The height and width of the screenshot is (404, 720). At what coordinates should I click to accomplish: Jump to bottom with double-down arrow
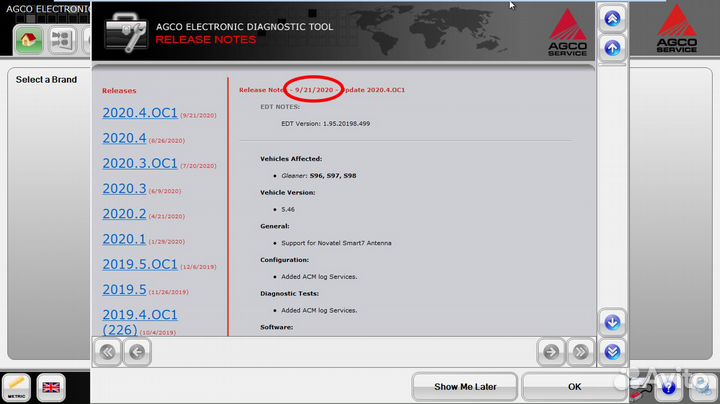click(x=612, y=352)
